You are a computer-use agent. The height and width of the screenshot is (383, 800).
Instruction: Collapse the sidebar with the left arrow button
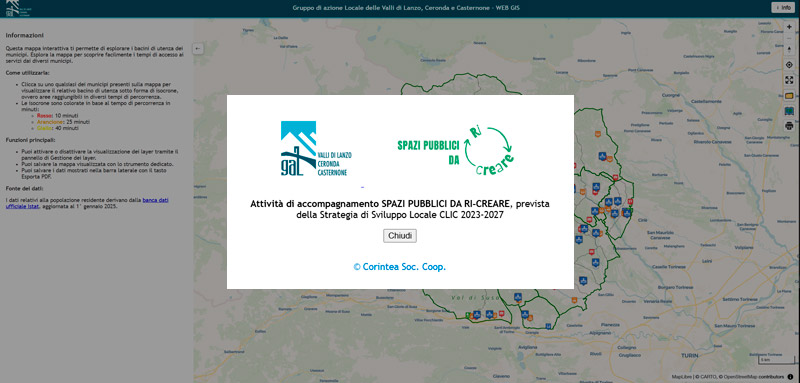[198, 48]
